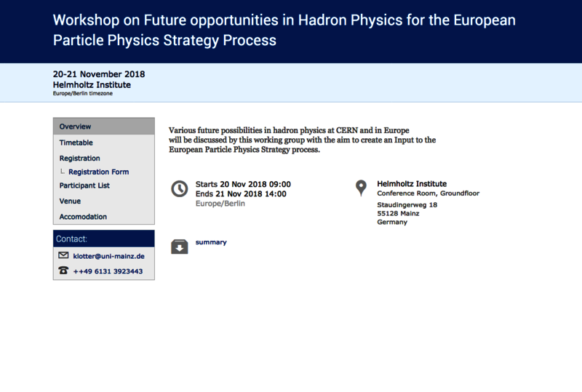Click the Staudingerweg 18 address text
Image resolution: width=582 pixels, height=392 pixels.
pyautogui.click(x=407, y=205)
